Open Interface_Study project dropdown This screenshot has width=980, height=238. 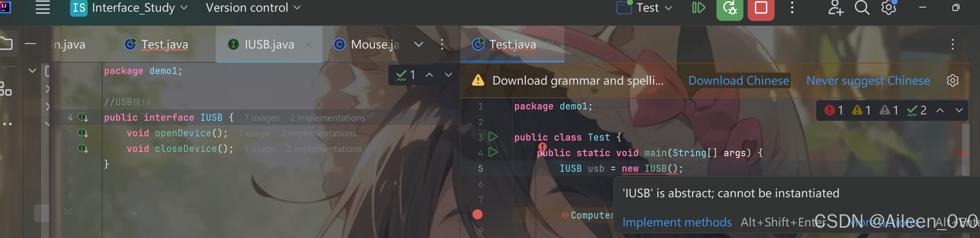[x=129, y=8]
